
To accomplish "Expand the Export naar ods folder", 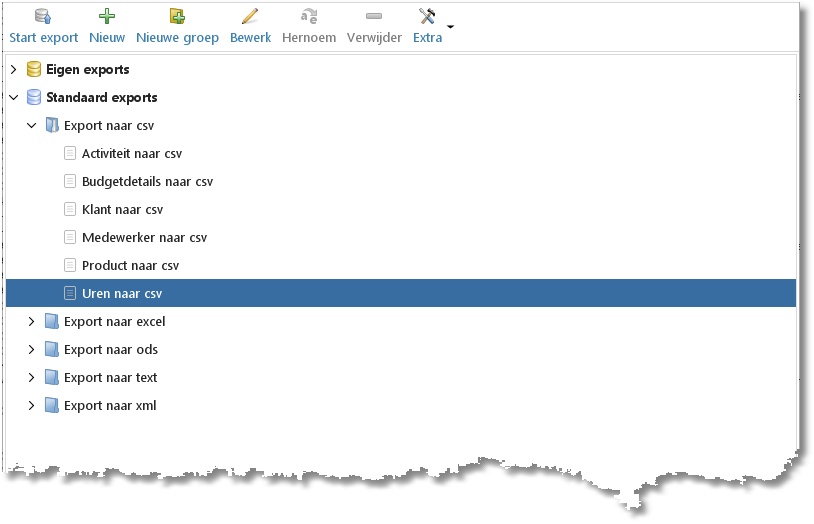I will click(x=32, y=350).
